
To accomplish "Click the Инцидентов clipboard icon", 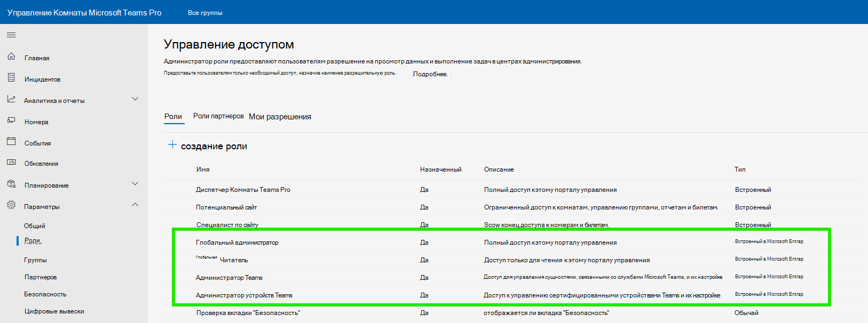I will [11, 78].
